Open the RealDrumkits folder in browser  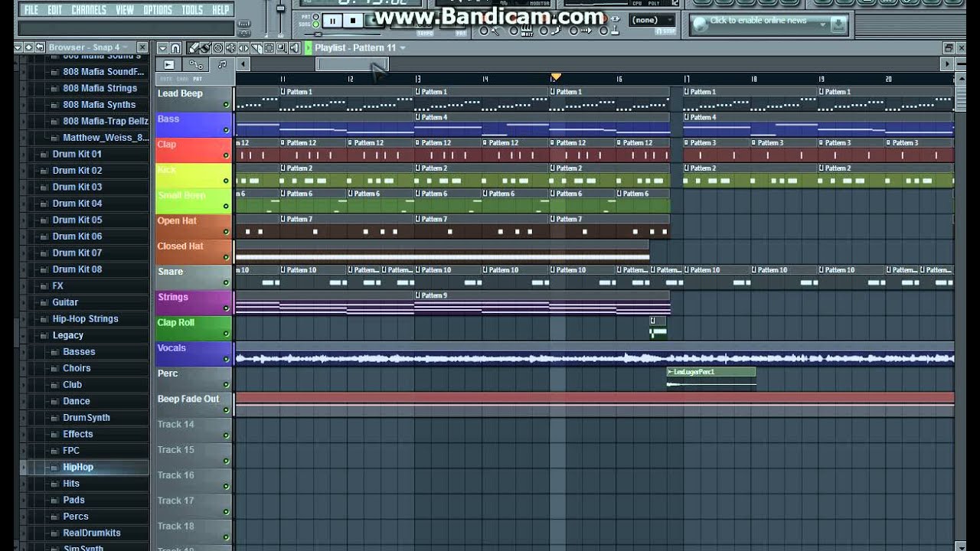click(91, 533)
